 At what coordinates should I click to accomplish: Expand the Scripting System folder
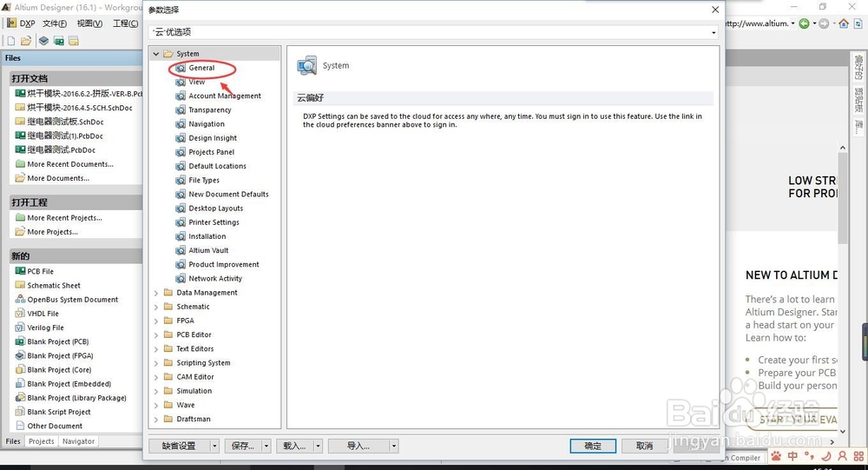click(x=156, y=363)
